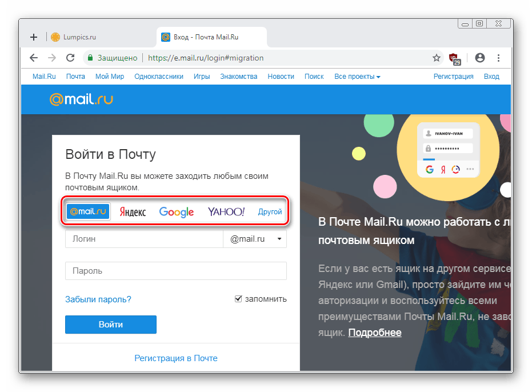532x392 pixels.
Task: Focus the Логин input field
Action: click(144, 239)
